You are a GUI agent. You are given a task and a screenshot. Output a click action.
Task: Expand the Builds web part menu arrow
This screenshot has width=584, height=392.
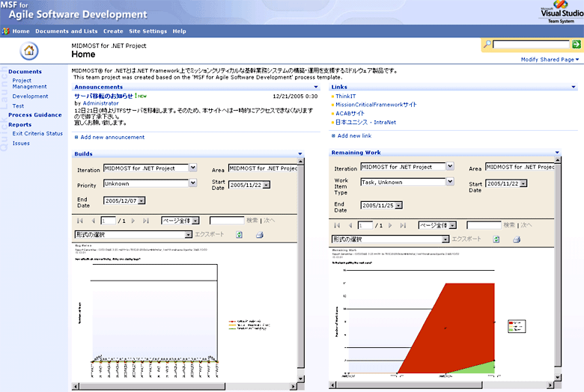coord(300,154)
